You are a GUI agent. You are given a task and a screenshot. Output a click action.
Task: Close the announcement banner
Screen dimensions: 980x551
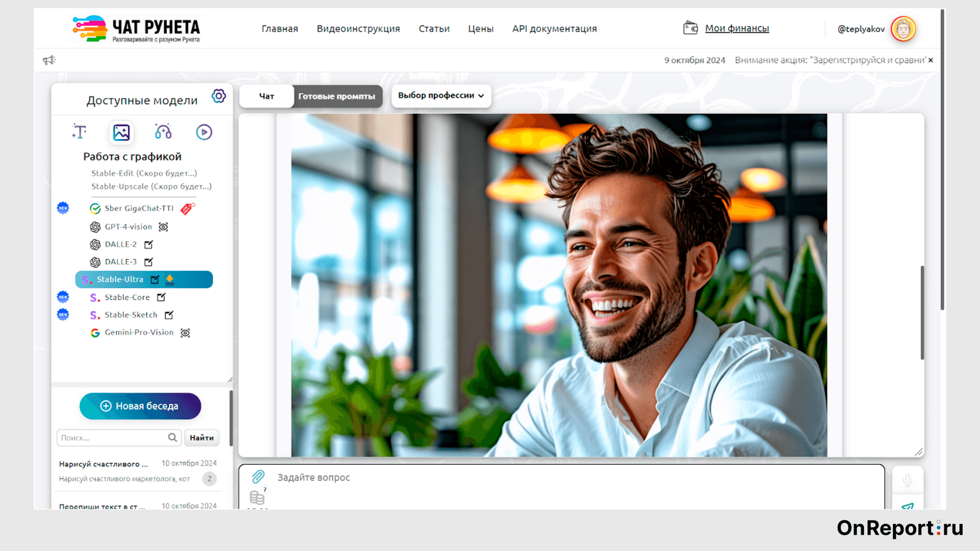click(x=930, y=60)
